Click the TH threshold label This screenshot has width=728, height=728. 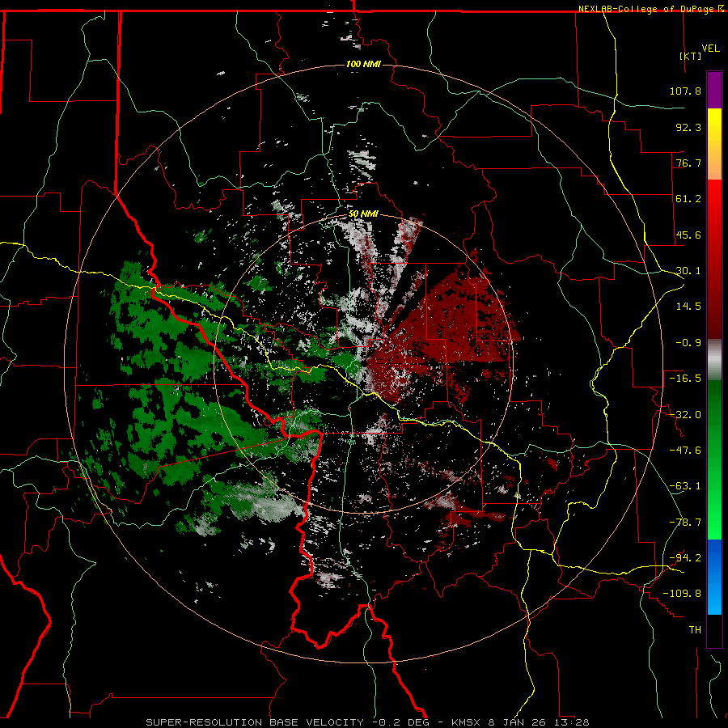coord(695,630)
